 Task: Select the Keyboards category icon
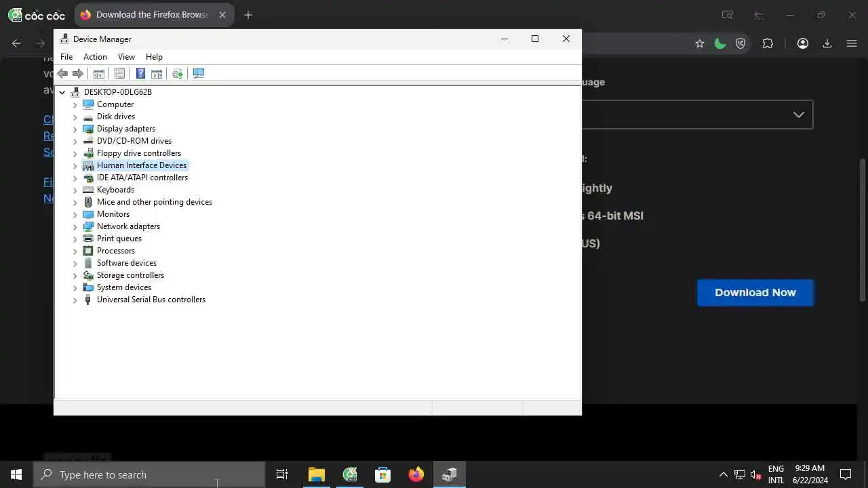pos(88,190)
